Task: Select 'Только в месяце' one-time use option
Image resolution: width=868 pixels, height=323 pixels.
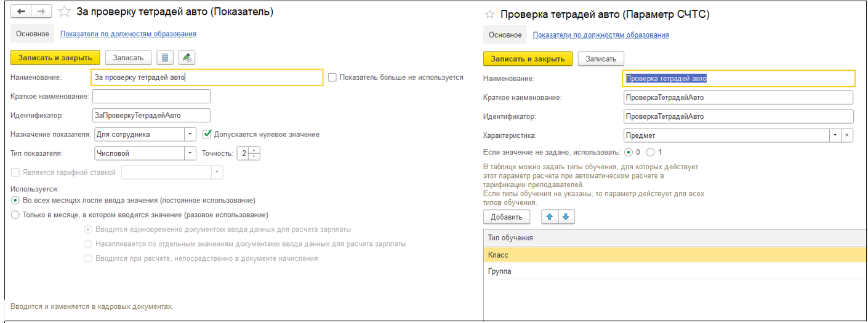Action: tap(15, 215)
